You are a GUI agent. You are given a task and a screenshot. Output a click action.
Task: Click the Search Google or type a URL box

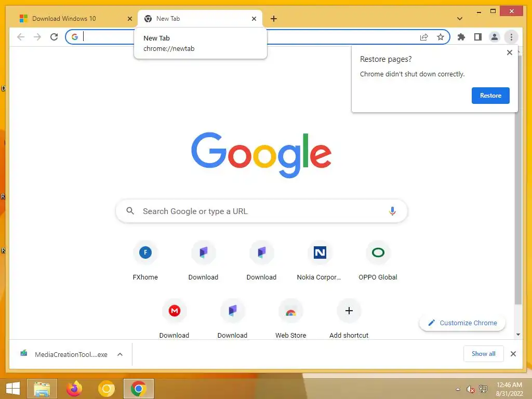click(x=261, y=211)
